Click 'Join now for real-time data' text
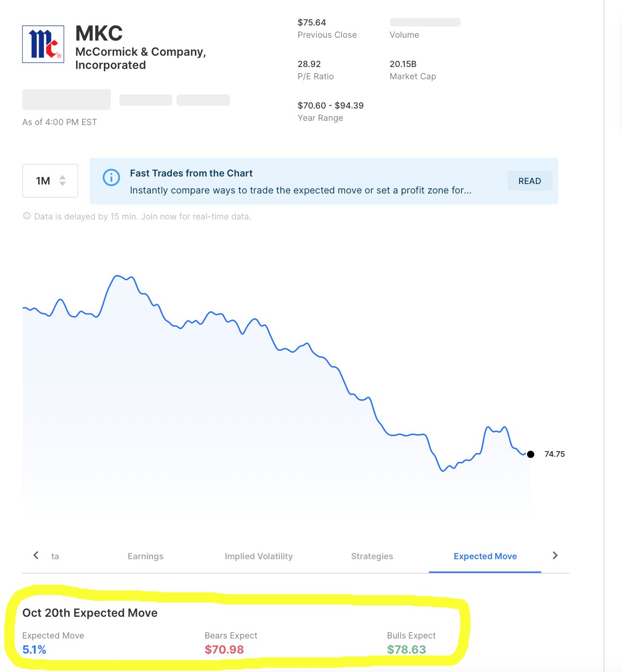The image size is (622, 672). [x=196, y=217]
